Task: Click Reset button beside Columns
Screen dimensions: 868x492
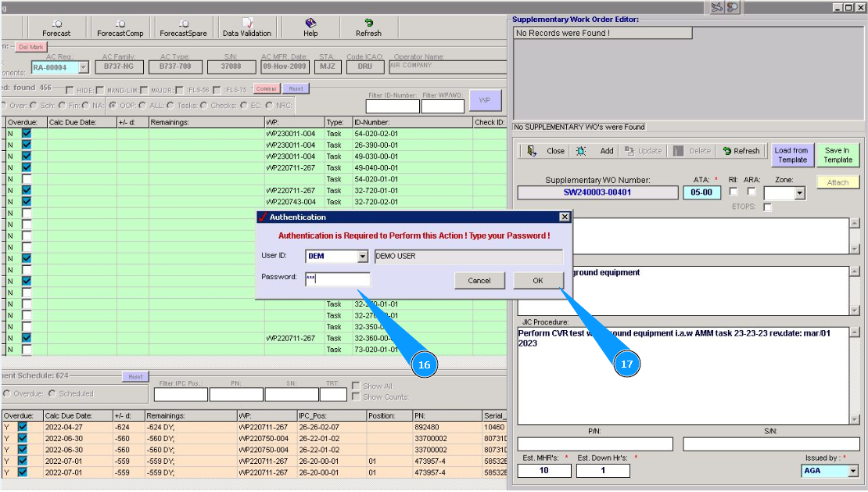Action: (296, 88)
